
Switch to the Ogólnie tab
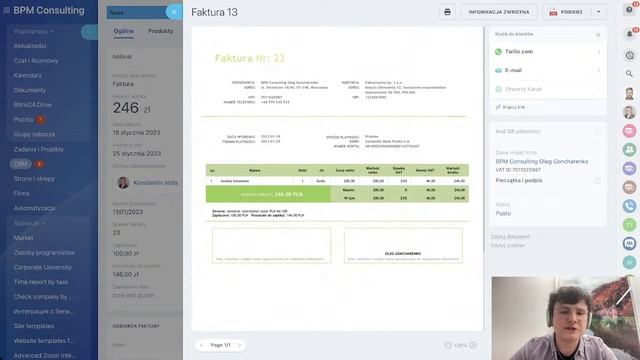123,31
